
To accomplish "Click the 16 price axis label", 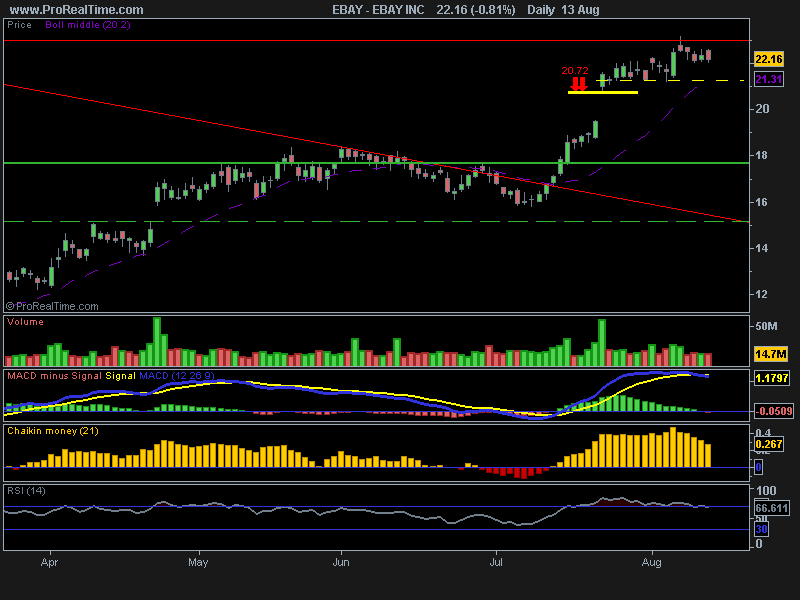I will [761, 202].
